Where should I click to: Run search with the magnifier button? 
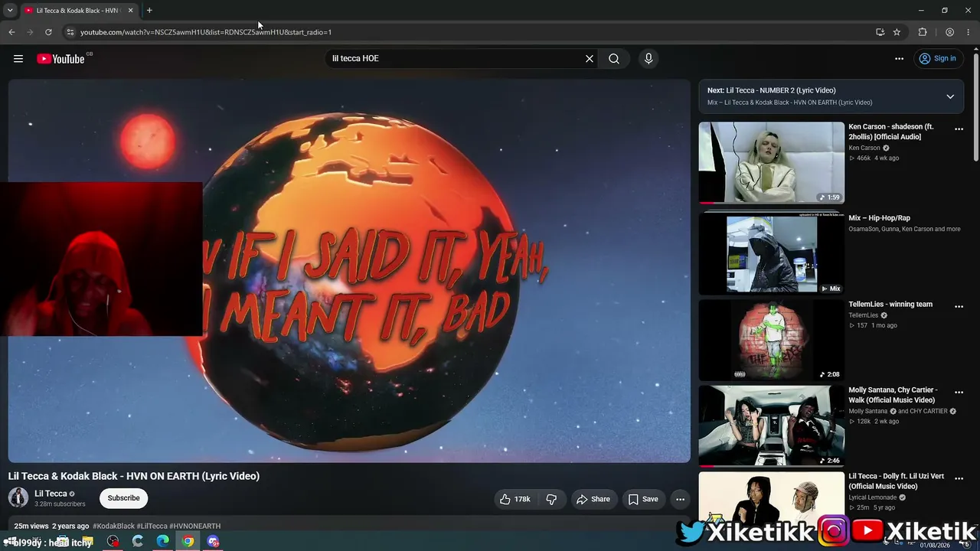pos(614,59)
